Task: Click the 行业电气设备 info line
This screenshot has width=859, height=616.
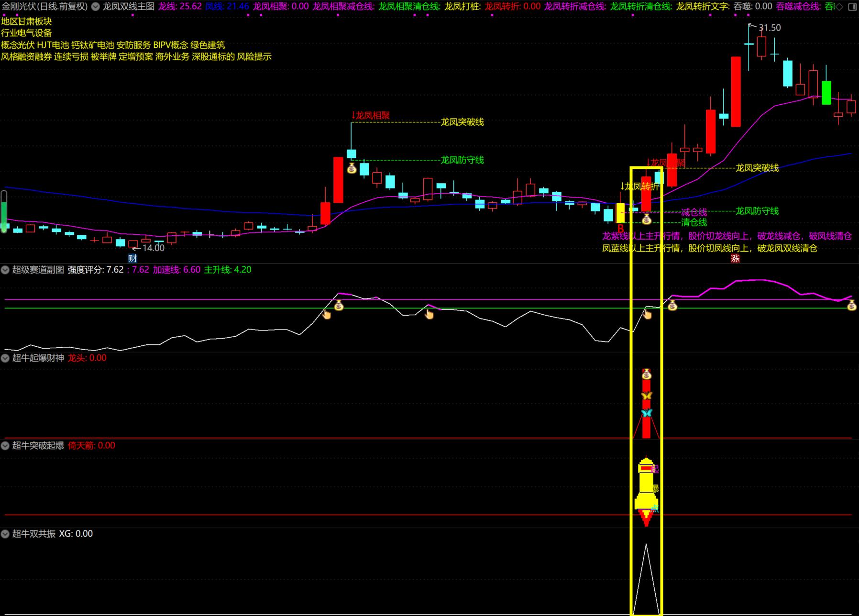Action: click(x=26, y=33)
